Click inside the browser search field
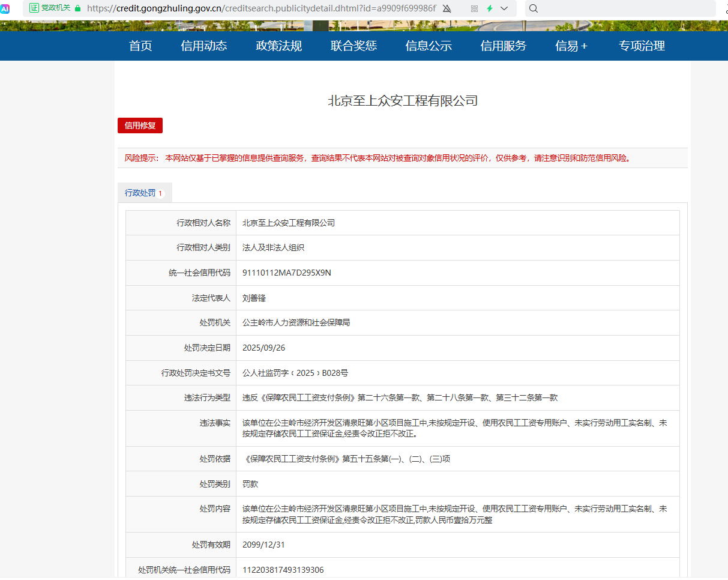Viewport: 728px width, 580px height. pyautogui.click(x=624, y=8)
